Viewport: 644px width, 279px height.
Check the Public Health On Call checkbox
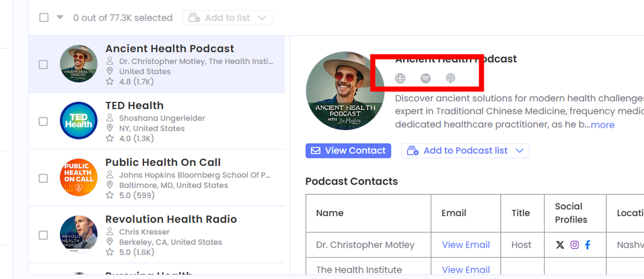tap(43, 178)
